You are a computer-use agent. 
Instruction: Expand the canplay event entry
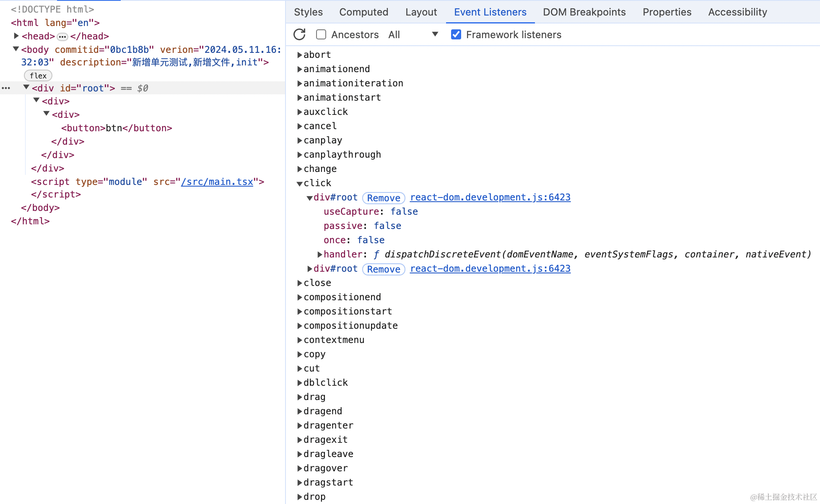[x=300, y=140]
